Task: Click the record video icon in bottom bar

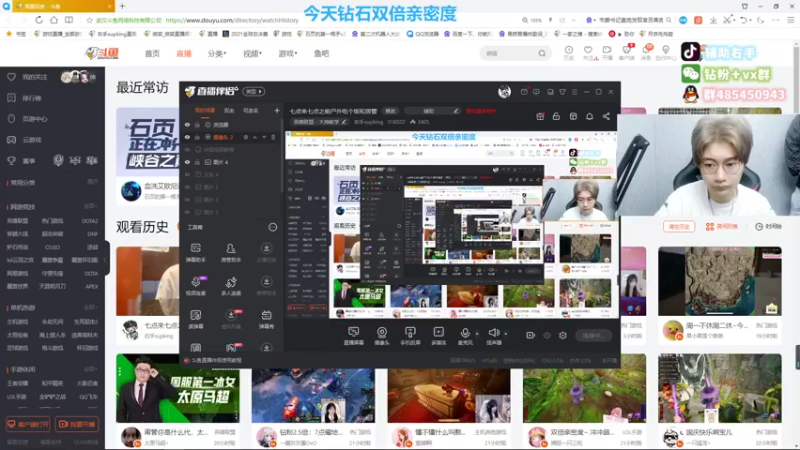Action: tap(531, 335)
